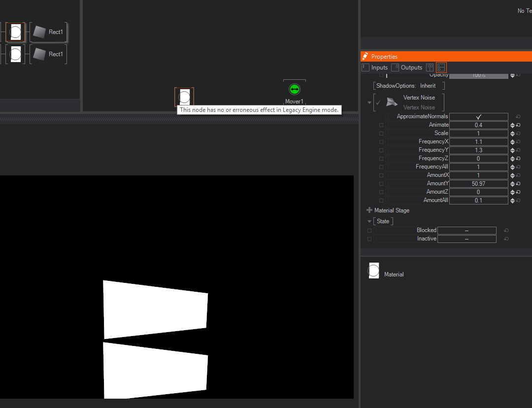
Task: Select the green Mover1 node icon
Action: click(x=295, y=89)
